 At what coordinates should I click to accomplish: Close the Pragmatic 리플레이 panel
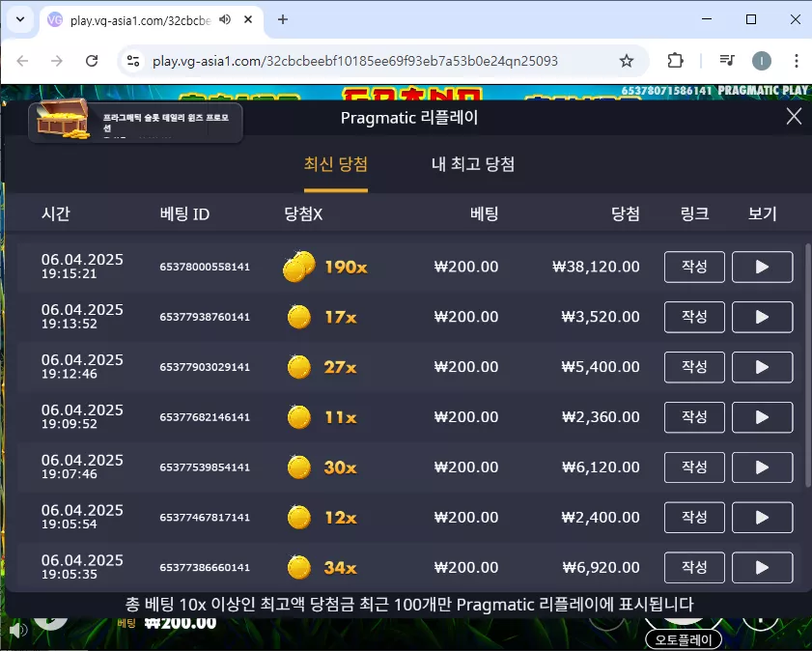tap(794, 117)
